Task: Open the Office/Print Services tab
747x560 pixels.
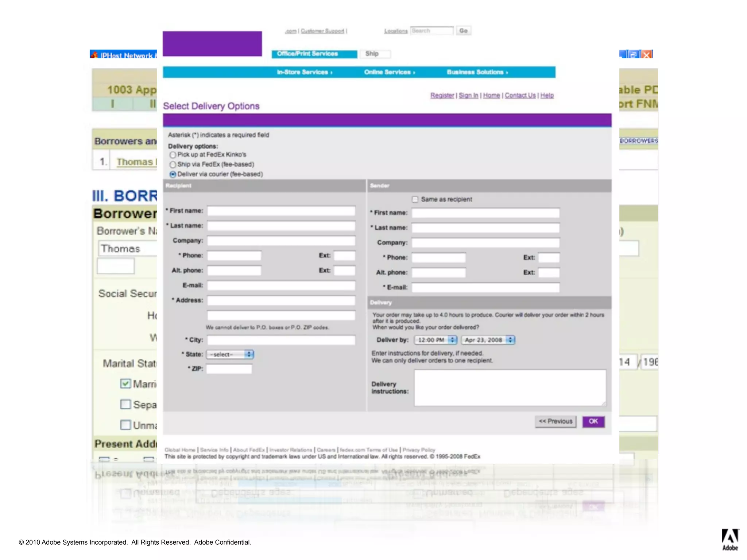Action: pos(314,54)
